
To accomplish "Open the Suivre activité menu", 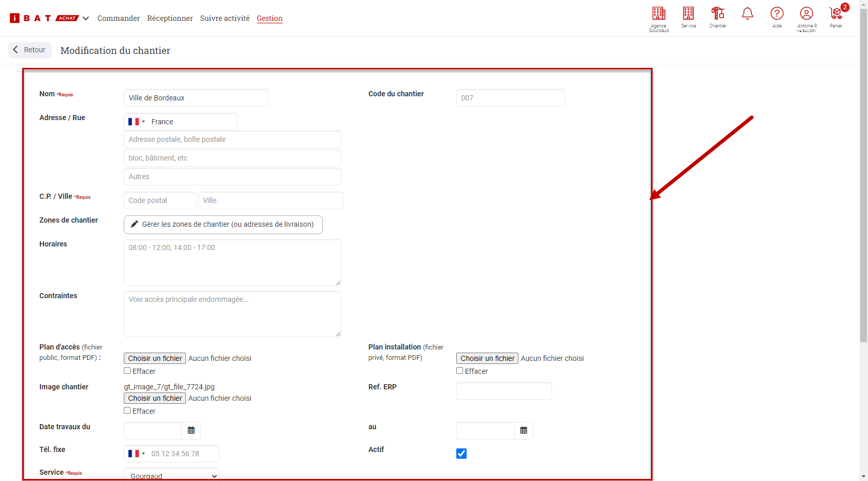I will point(225,18).
